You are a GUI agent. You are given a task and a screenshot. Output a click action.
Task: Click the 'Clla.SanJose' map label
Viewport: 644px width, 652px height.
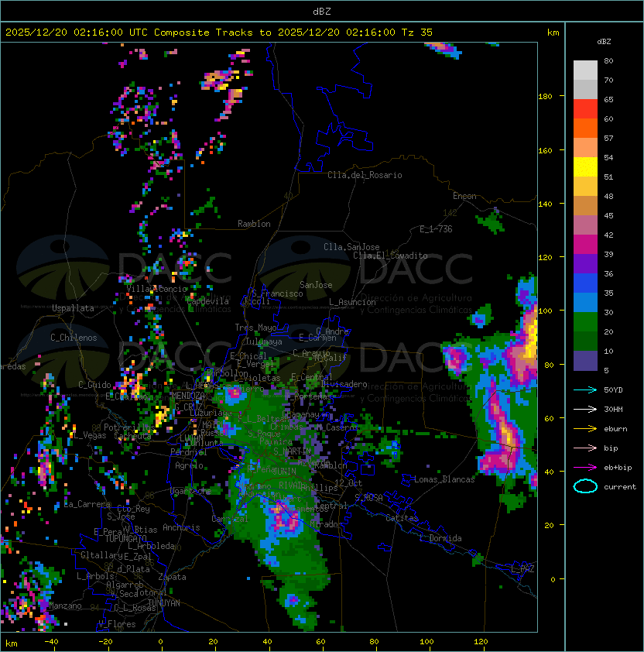pos(351,247)
